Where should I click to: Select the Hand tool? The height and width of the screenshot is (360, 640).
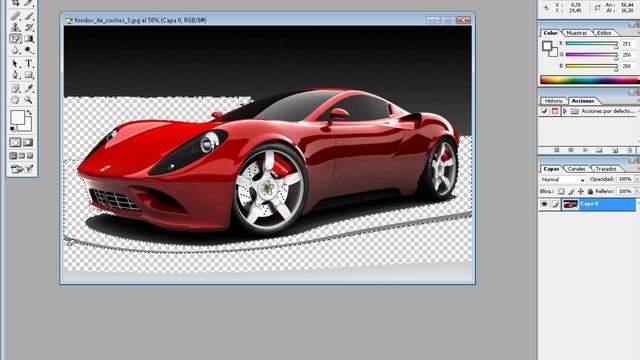16,100
